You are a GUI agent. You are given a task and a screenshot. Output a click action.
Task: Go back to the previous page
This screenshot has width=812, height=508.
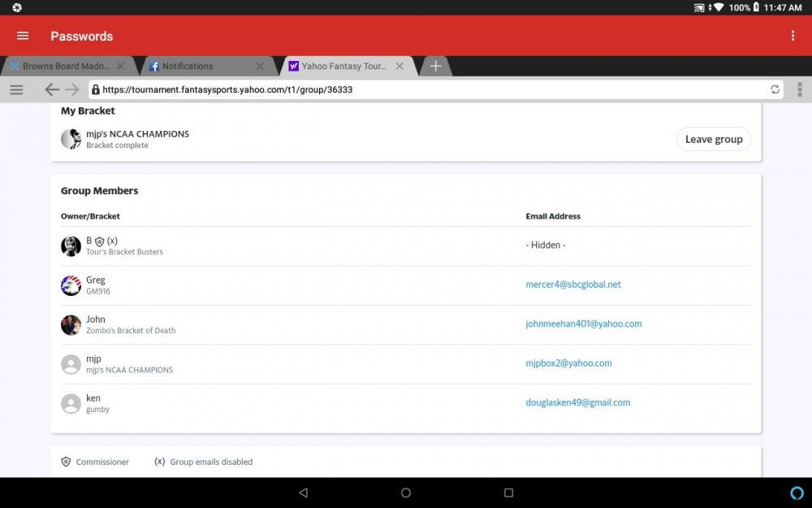(x=51, y=89)
